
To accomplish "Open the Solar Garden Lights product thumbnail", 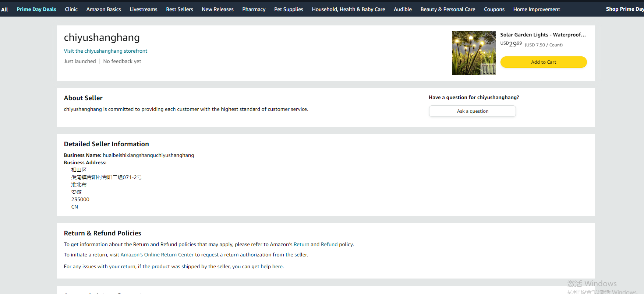I will (x=474, y=53).
